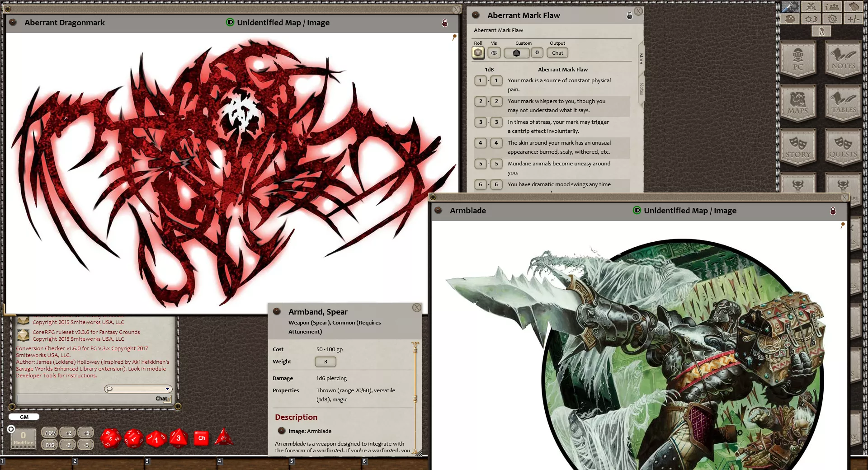
Task: Open the options gear icon
Action: click(x=832, y=19)
